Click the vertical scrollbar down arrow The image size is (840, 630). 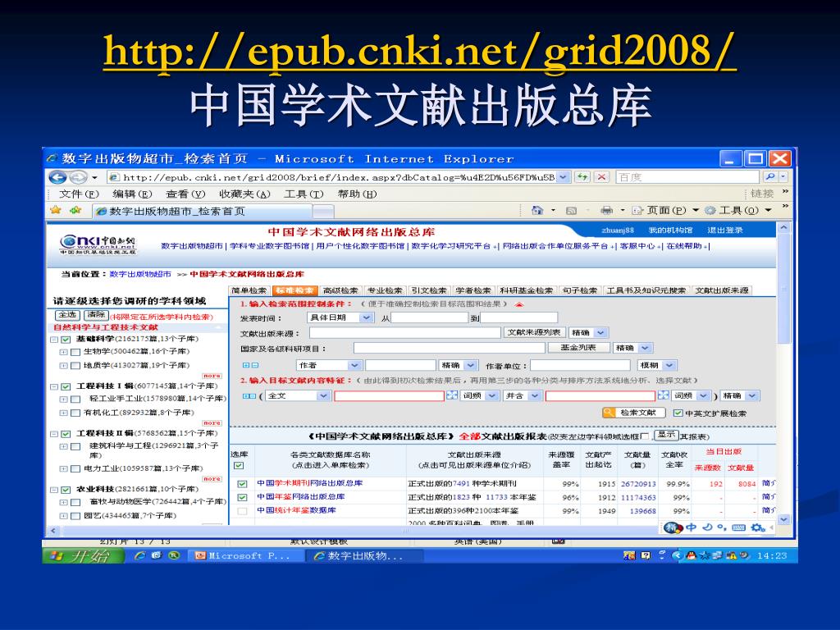coord(783,519)
